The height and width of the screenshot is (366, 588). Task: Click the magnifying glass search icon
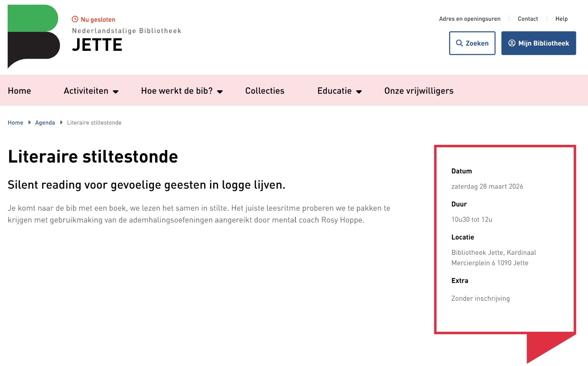[x=459, y=43]
